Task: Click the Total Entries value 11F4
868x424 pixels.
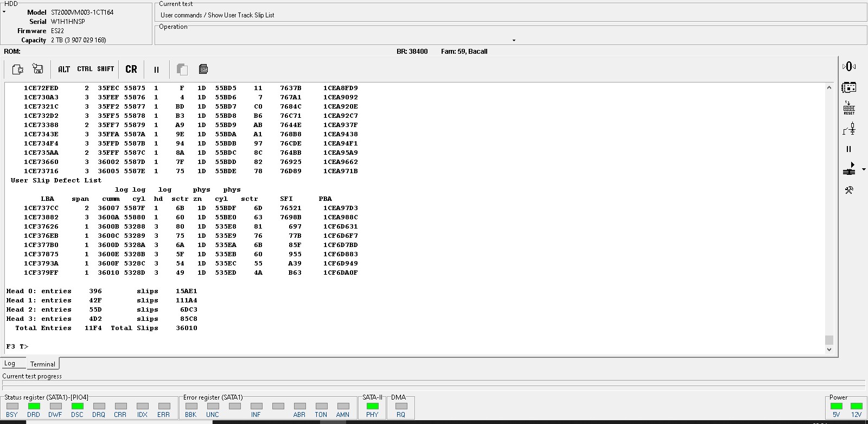Action: [93, 328]
